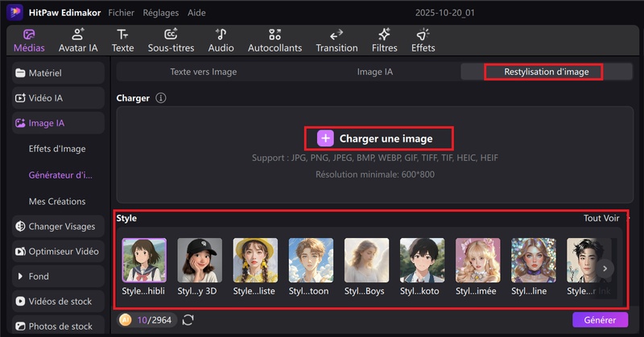644x337 pixels.
Task: Click the Générer button
Action: coord(600,320)
